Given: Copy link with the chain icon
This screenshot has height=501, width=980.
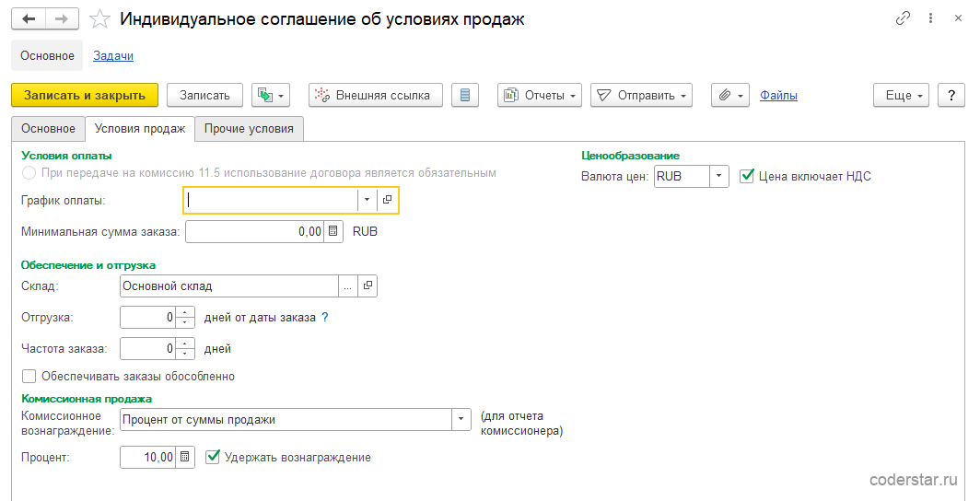Looking at the screenshot, I should [903, 18].
